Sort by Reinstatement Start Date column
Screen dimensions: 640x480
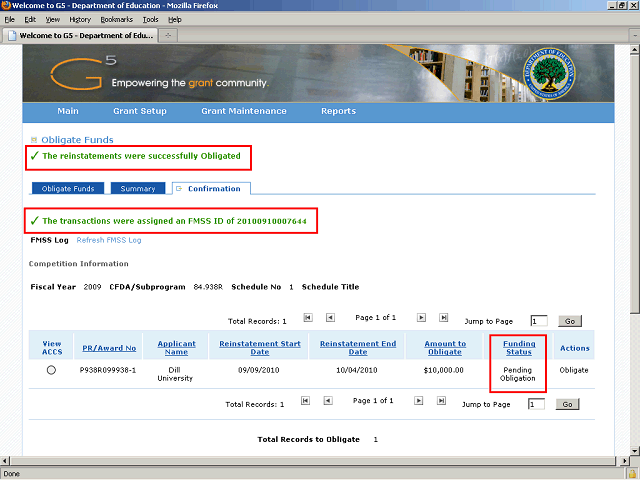coord(260,348)
